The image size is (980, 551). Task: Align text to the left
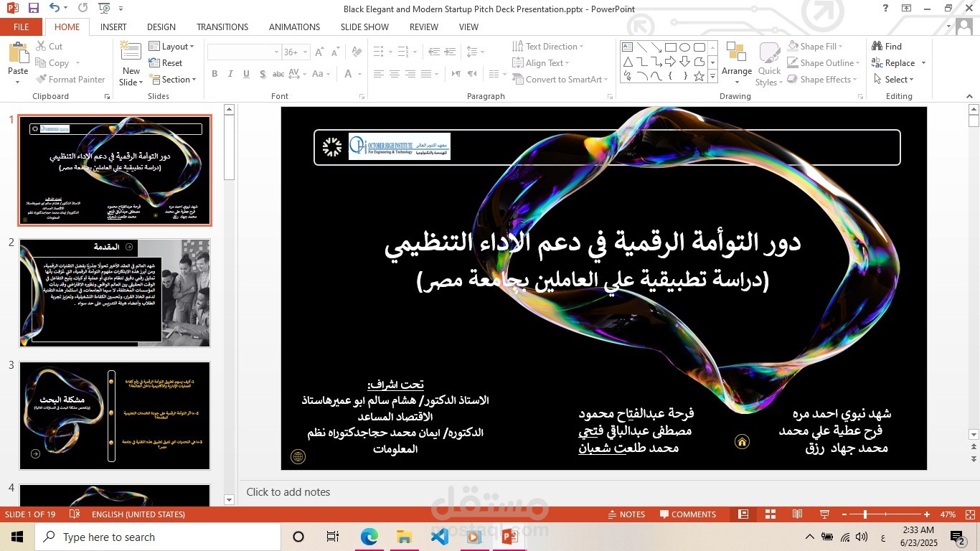[378, 74]
